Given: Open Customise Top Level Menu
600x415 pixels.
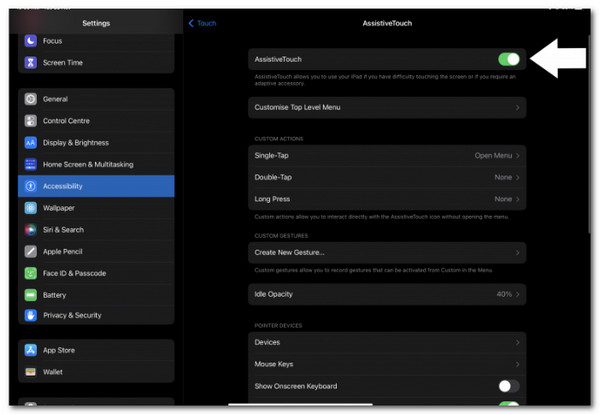Looking at the screenshot, I should tap(387, 107).
